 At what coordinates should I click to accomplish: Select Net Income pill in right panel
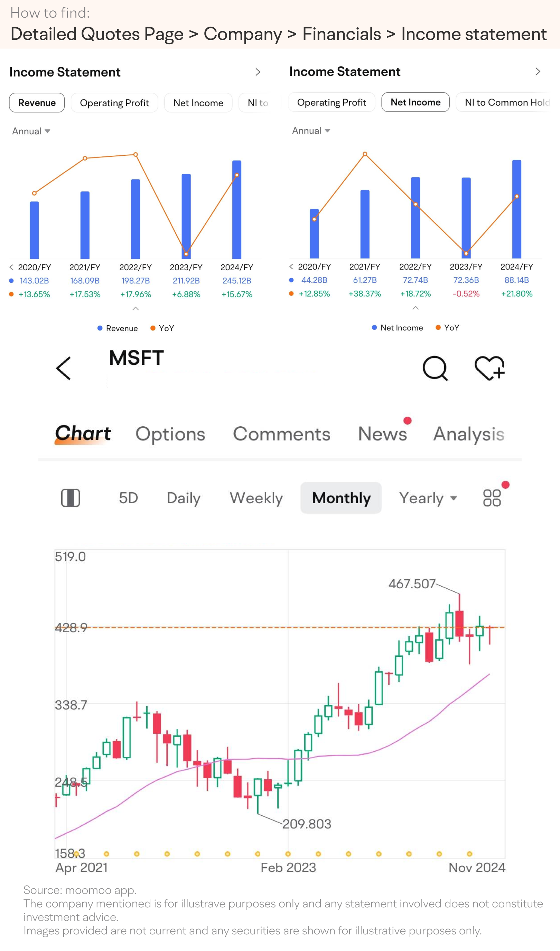416,102
